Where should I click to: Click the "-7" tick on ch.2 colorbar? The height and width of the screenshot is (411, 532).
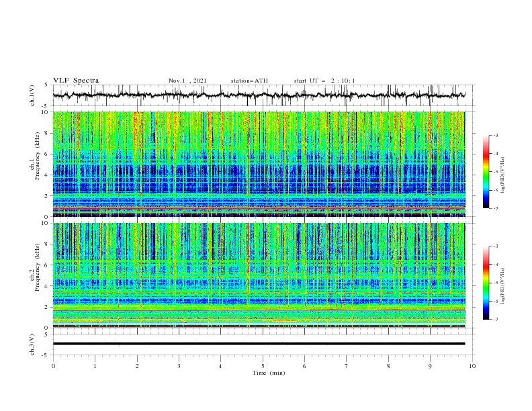495,320
